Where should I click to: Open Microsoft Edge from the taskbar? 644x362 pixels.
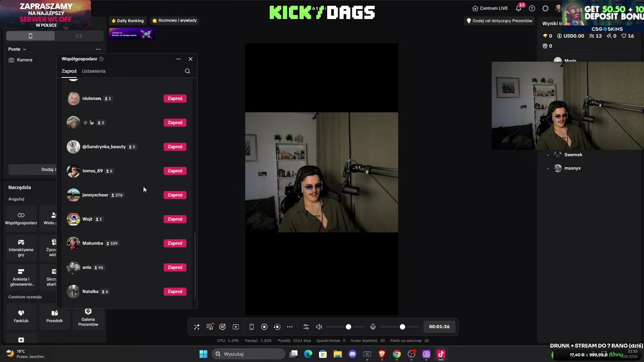click(308, 354)
